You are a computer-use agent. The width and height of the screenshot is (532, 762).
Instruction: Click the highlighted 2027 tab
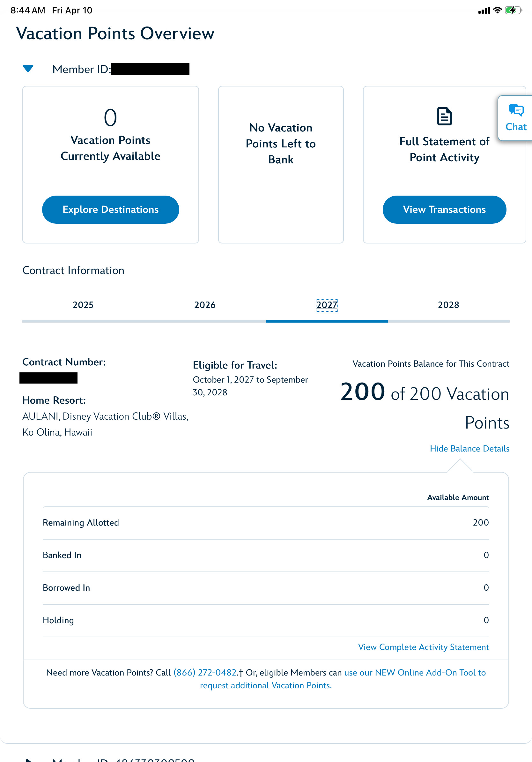326,305
